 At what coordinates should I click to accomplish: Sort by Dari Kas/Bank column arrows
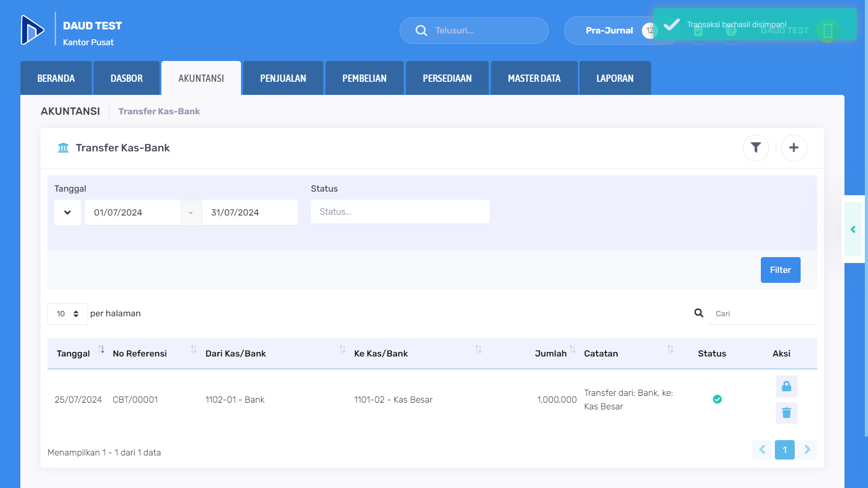tap(342, 349)
